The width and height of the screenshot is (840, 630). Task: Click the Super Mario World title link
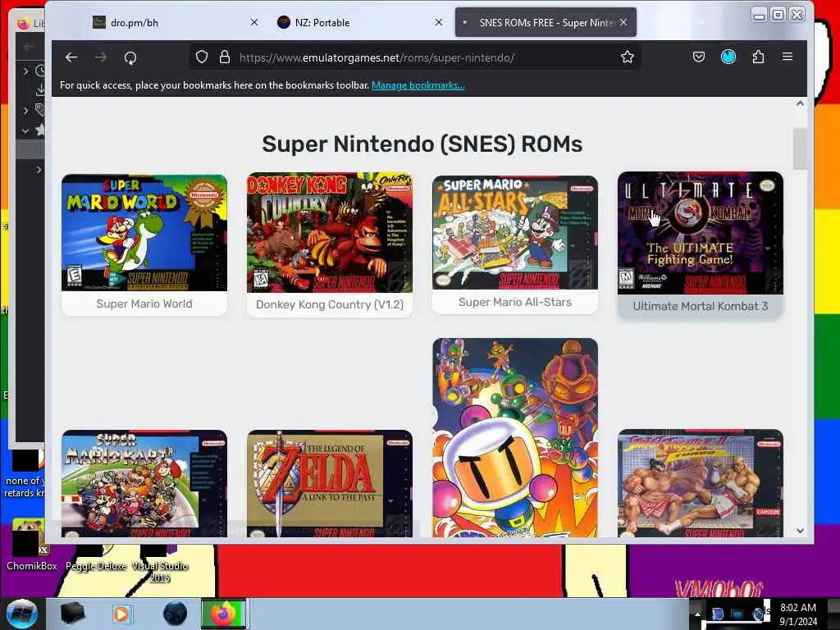point(144,304)
